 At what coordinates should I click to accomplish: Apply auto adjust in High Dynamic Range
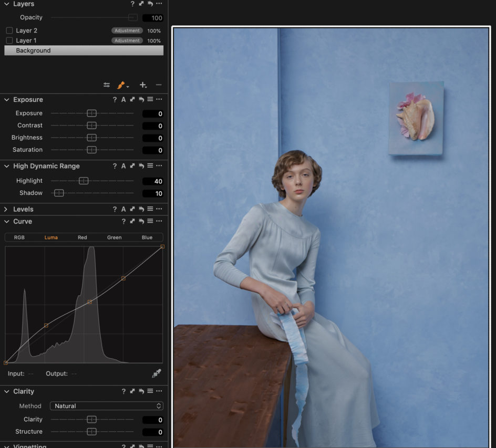click(123, 166)
